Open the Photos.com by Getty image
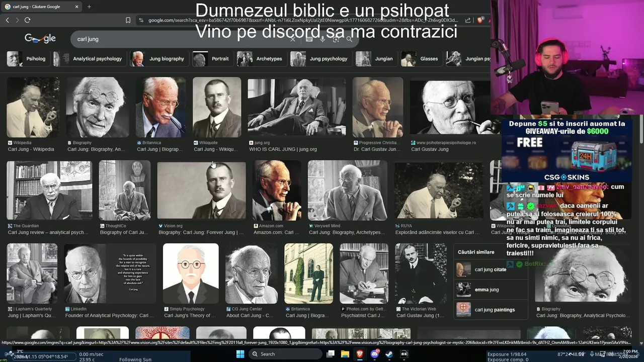This screenshot has height=362, width=644. 364,274
